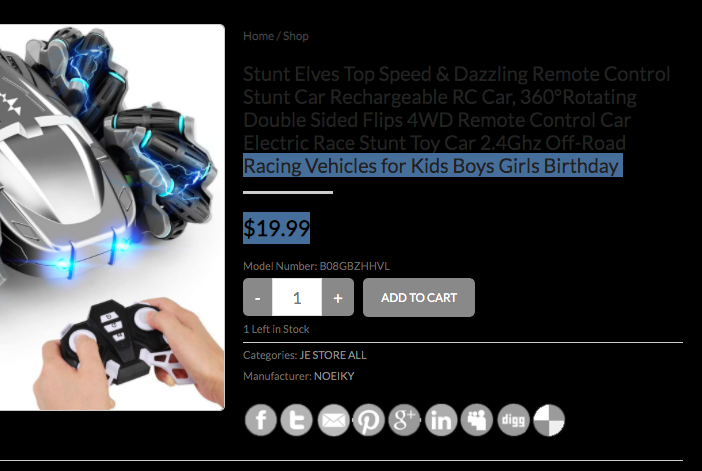Click the RC stunt car product image
The image size is (702, 471).
click(x=112, y=217)
